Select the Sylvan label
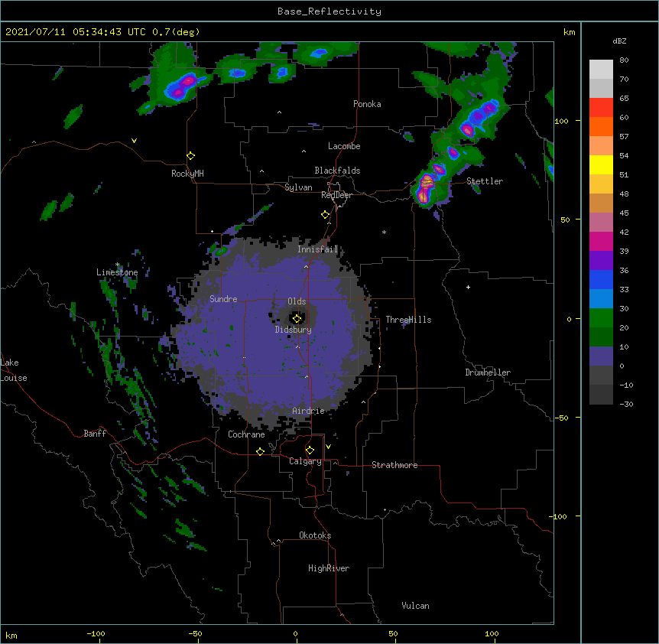659x644 pixels. [x=298, y=187]
